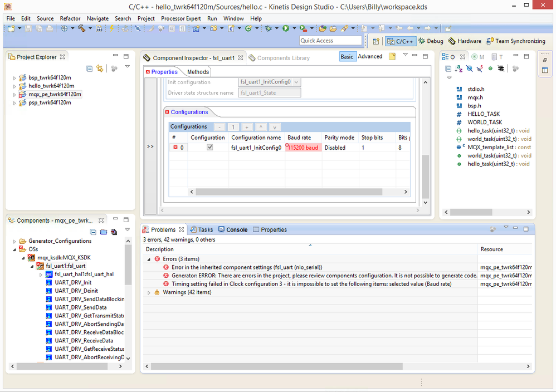Expand the bsp_twrk64f120m project
The height and width of the screenshot is (392, 556).
point(14,77)
